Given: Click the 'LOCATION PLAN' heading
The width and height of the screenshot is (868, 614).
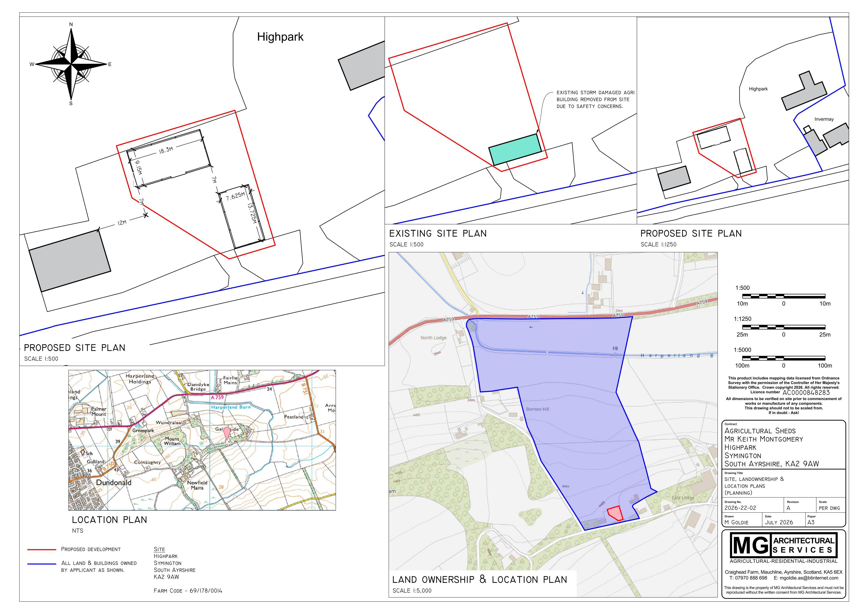Looking at the screenshot, I should point(110,520).
